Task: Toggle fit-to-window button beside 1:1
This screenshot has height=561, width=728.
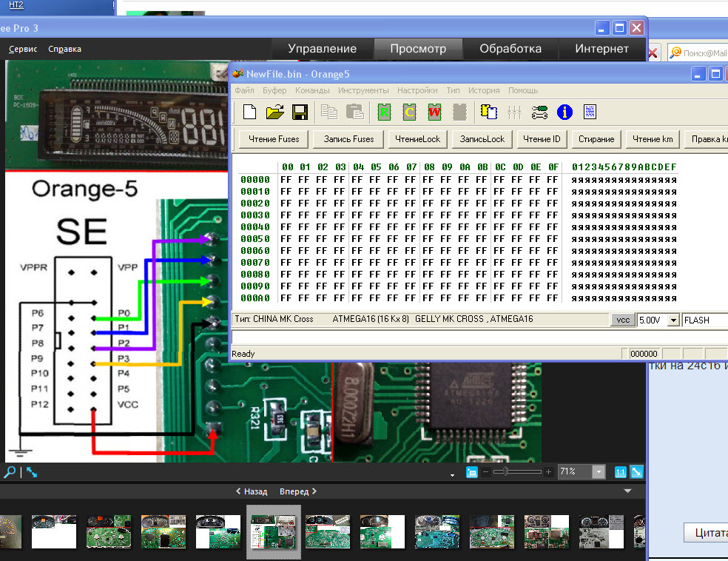Action: click(x=636, y=472)
